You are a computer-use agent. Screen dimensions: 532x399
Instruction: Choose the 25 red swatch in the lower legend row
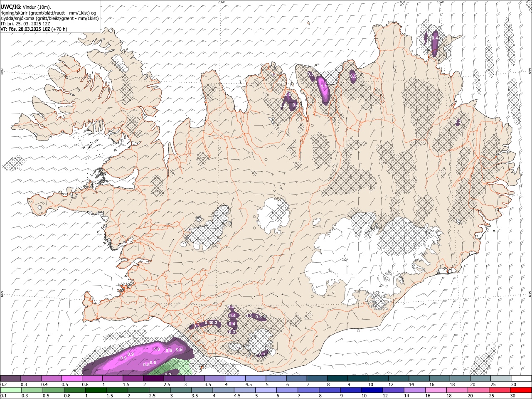(x=499, y=390)
